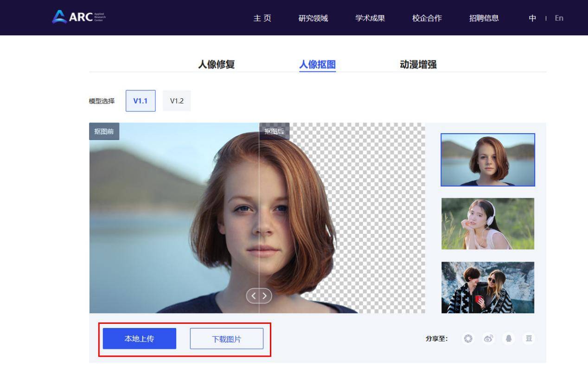The width and height of the screenshot is (588, 373).
Task: Click the aperture-style share icon
Action: (x=467, y=339)
